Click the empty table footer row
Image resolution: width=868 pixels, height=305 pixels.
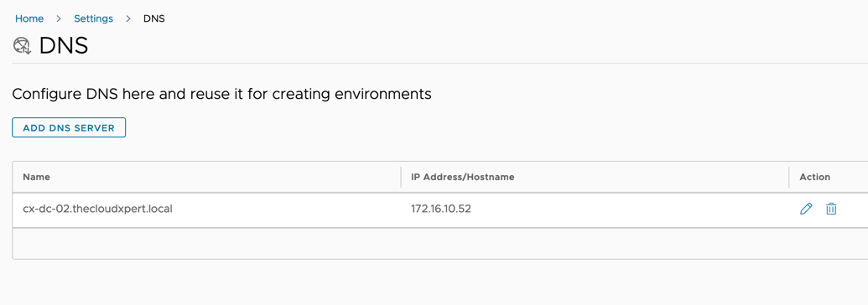pos(440,243)
